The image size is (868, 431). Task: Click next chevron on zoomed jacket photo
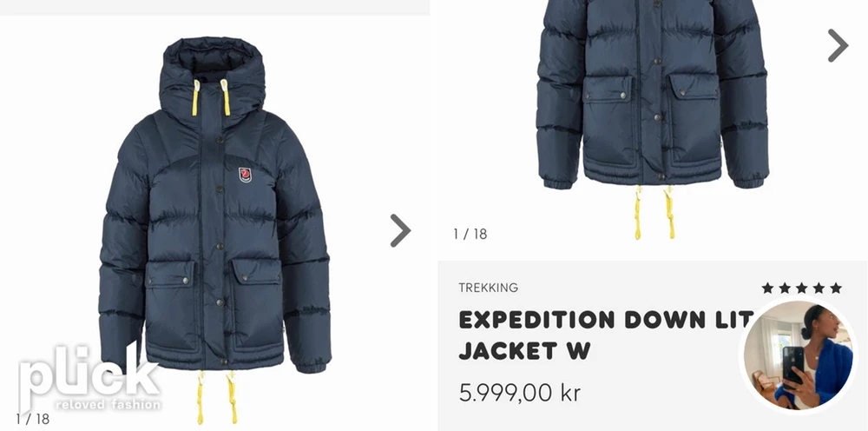(838, 45)
